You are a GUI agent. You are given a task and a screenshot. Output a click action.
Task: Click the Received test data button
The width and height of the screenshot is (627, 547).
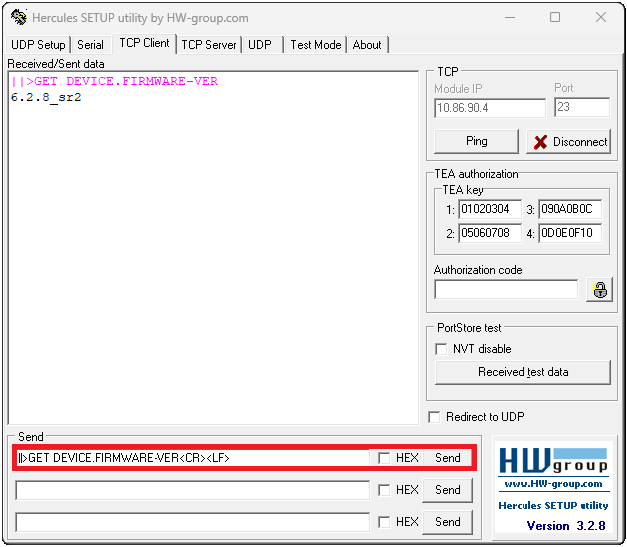pos(522,372)
